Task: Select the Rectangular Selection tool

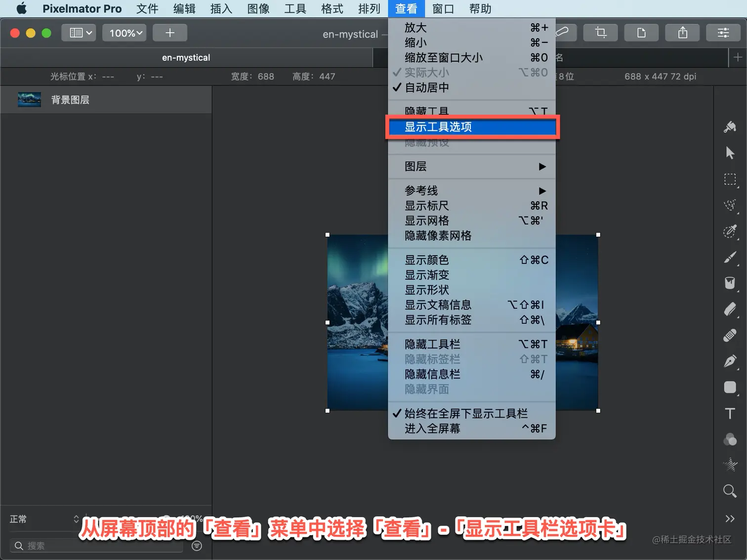Action: (x=730, y=179)
